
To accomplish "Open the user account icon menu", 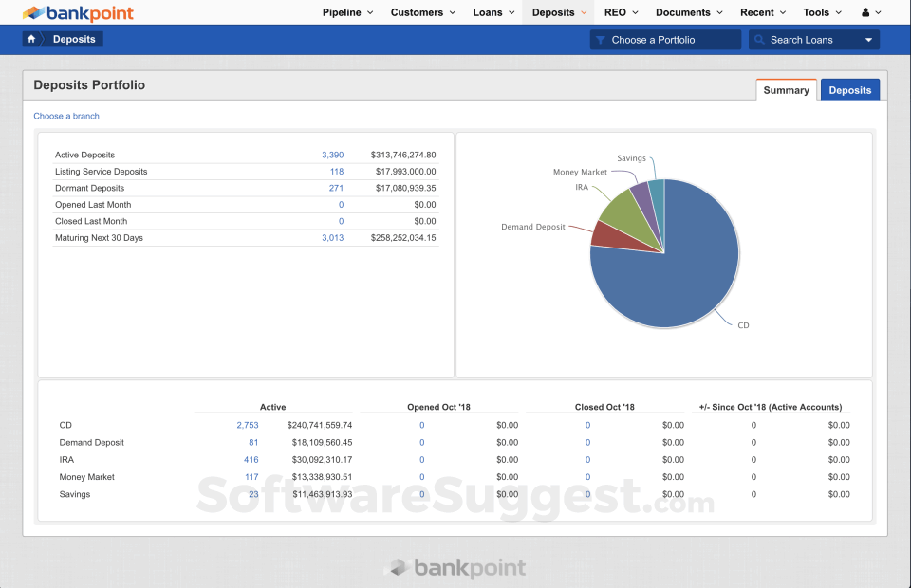I will tap(870, 12).
